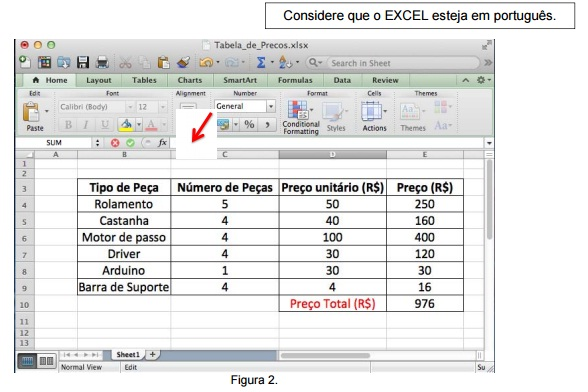
Task: Click the red cancel entry icon
Action: point(115,143)
